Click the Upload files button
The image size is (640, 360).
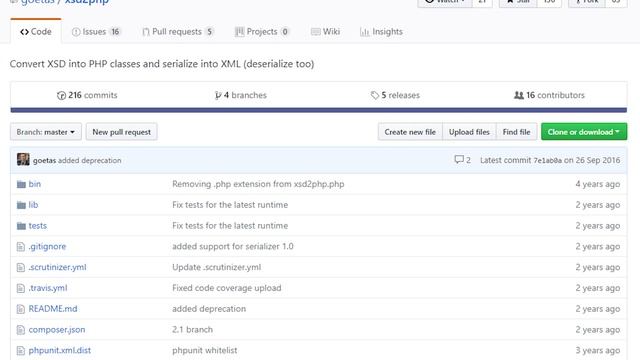tap(469, 132)
